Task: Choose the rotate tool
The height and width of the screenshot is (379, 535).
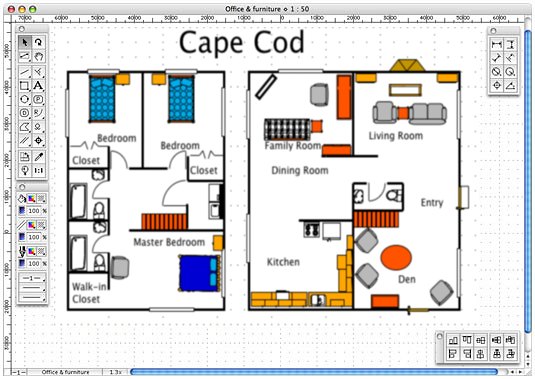Action: coord(39,42)
